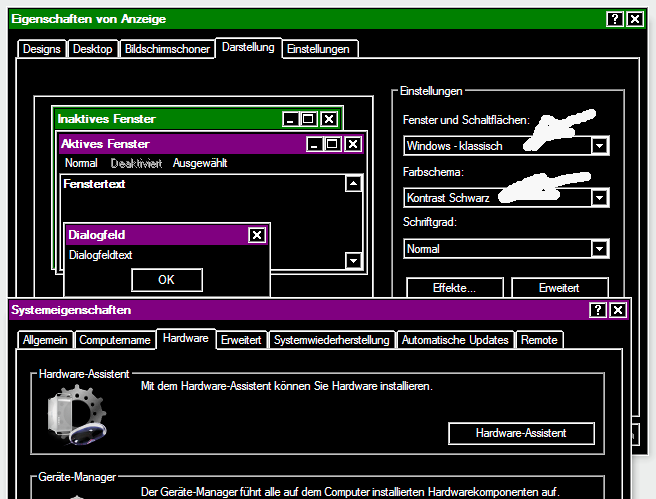Close the Systemeigenschaften dialog
Viewport: 656px width, 499px height.
[x=618, y=310]
